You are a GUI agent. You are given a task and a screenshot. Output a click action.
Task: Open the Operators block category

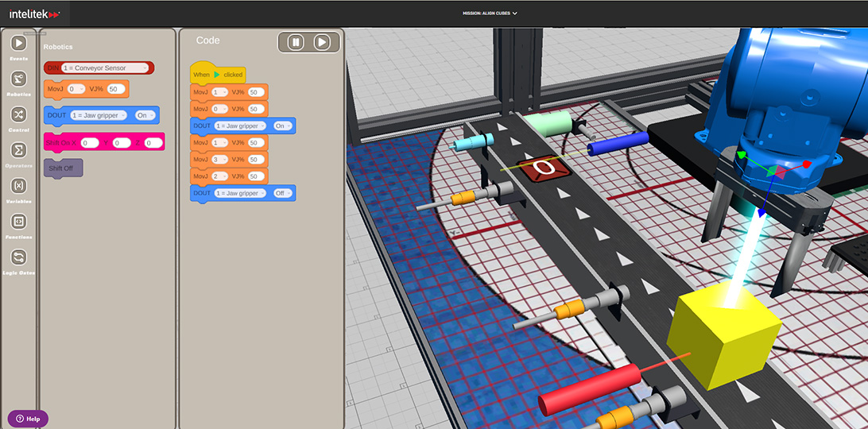[x=19, y=151]
